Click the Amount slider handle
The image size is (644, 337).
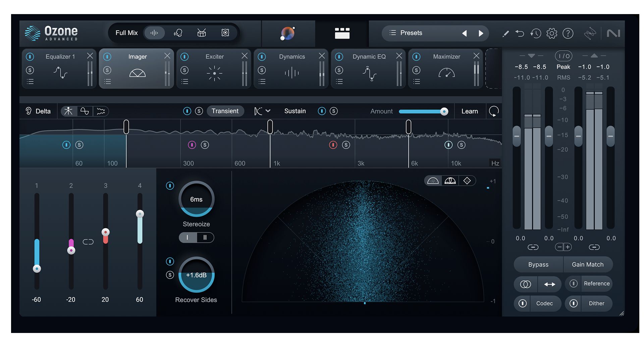(444, 111)
